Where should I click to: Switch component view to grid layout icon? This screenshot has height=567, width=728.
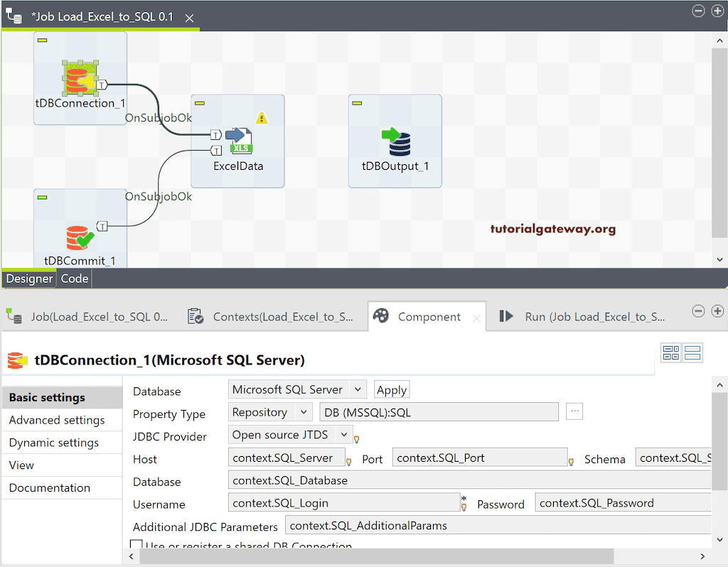pos(671,352)
